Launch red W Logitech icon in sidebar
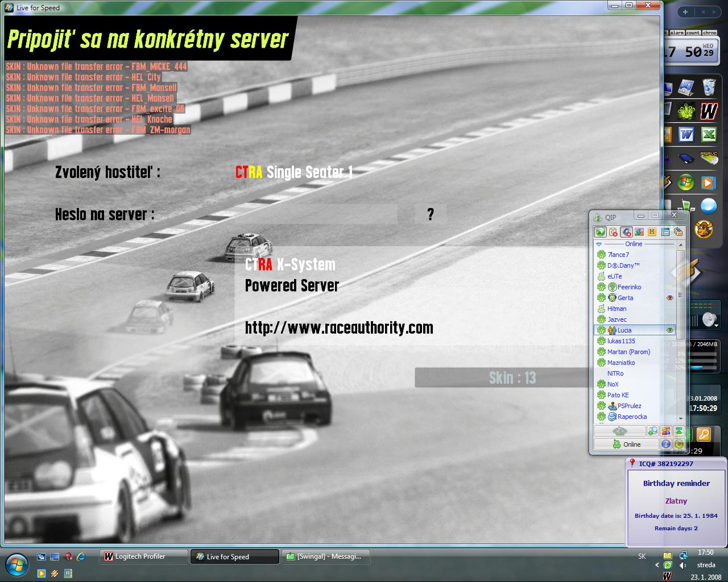 pyautogui.click(x=709, y=111)
